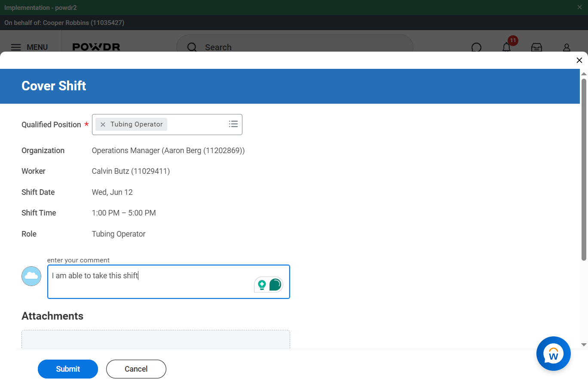Click the Search field in header
Screen dimensions: 588x388
[x=295, y=47]
